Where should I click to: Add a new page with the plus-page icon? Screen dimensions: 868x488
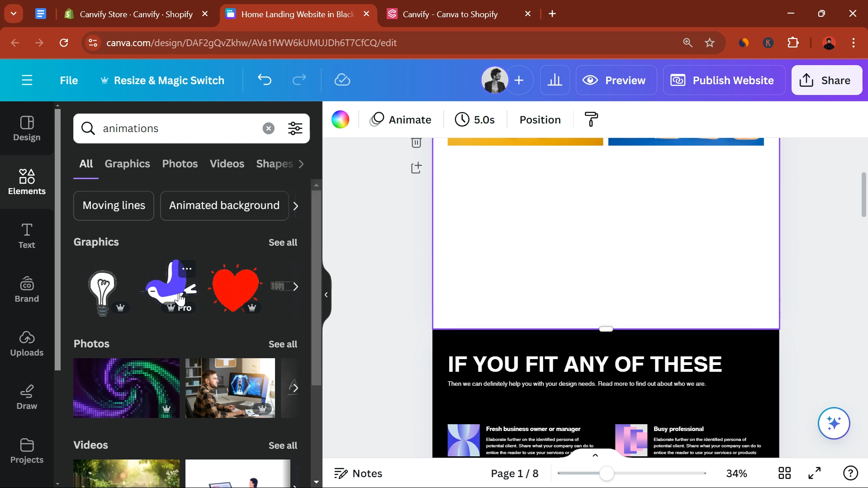[x=416, y=168]
